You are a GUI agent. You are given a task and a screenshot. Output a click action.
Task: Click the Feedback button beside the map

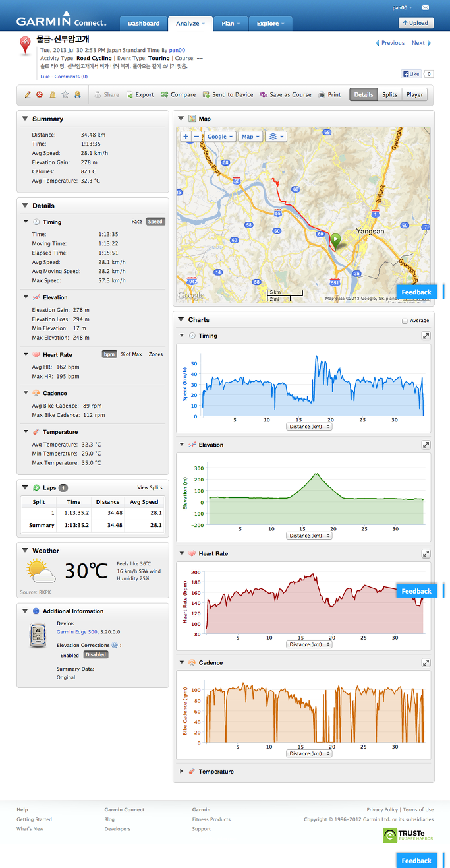pyautogui.click(x=416, y=292)
